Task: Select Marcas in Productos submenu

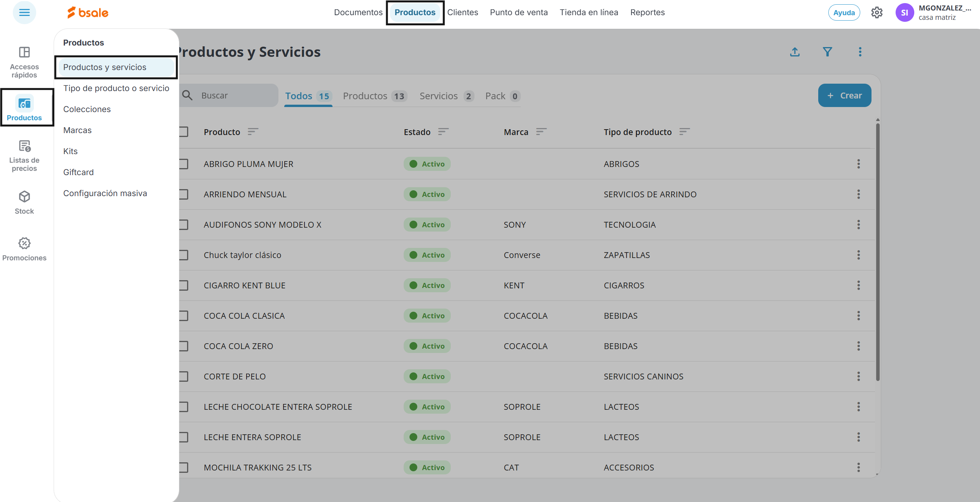Action: point(77,130)
